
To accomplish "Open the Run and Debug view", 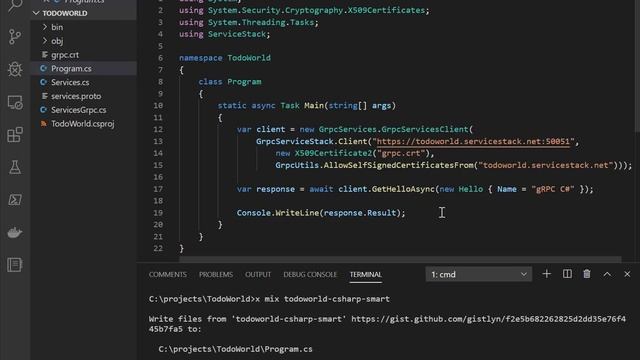I will tap(15, 69).
